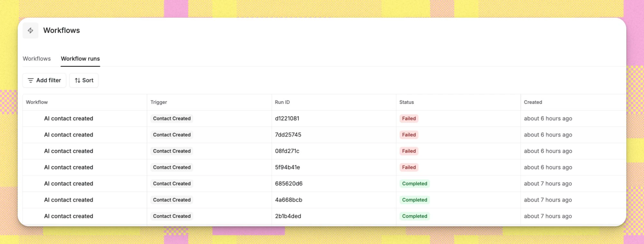Open workflow name in run 4a668bcb row

pyautogui.click(x=69, y=200)
